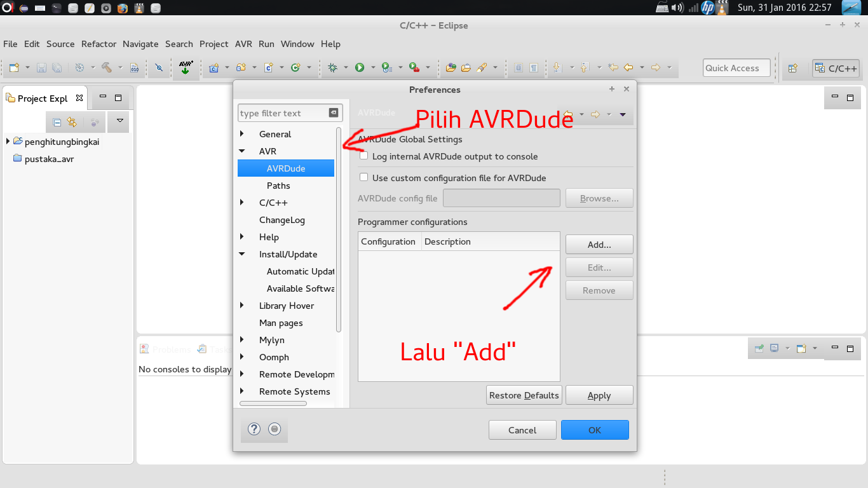Expand the Mylyn preferences node

242,340
